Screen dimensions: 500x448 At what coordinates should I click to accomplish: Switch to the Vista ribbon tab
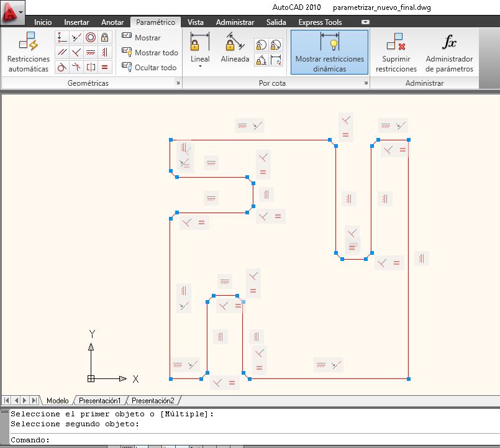click(196, 22)
